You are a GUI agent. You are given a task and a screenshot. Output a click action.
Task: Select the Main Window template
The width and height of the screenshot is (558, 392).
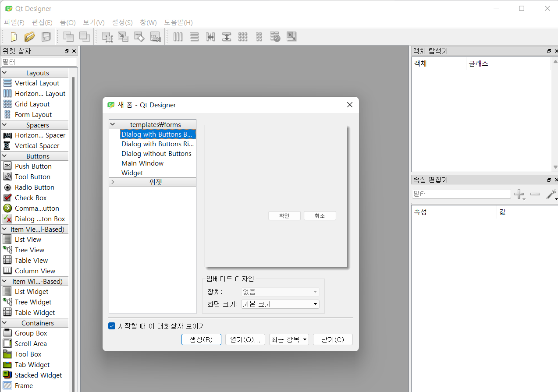pyautogui.click(x=142, y=163)
